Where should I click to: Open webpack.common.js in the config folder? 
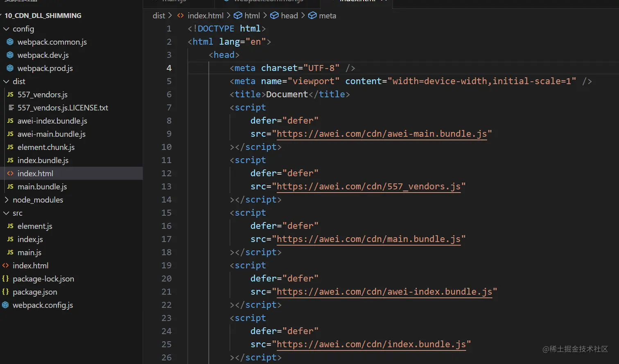52,42
